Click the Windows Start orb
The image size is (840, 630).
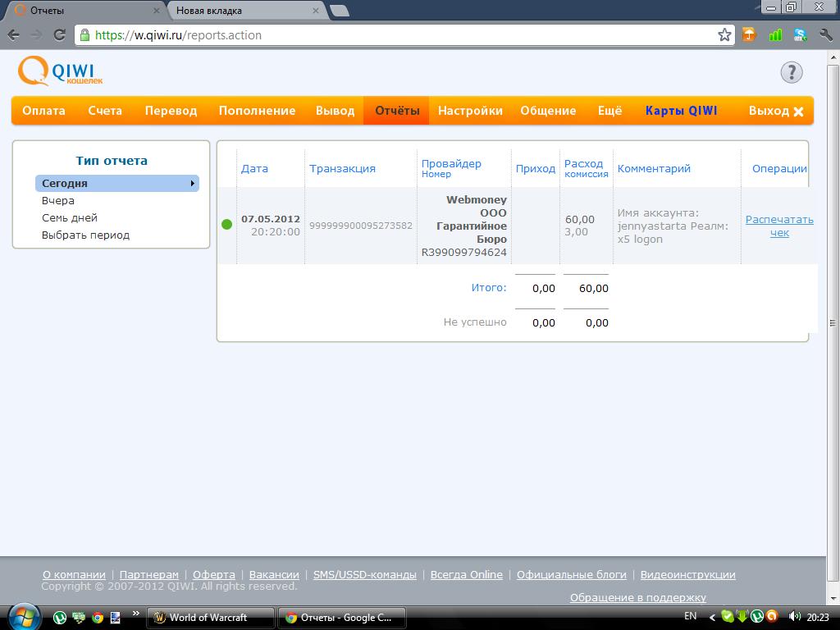22,617
